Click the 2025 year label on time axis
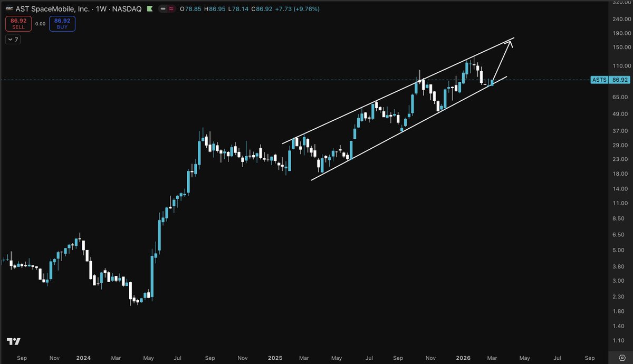The height and width of the screenshot is (364, 633). 274,357
